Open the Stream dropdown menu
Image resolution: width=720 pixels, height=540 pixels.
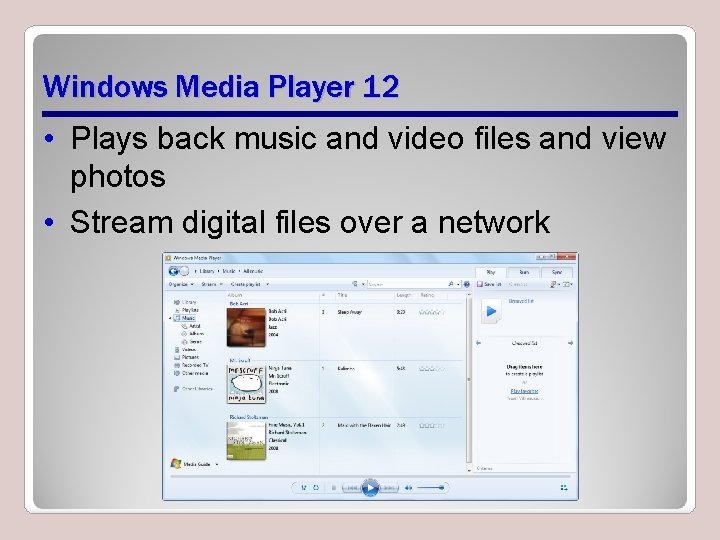212,284
